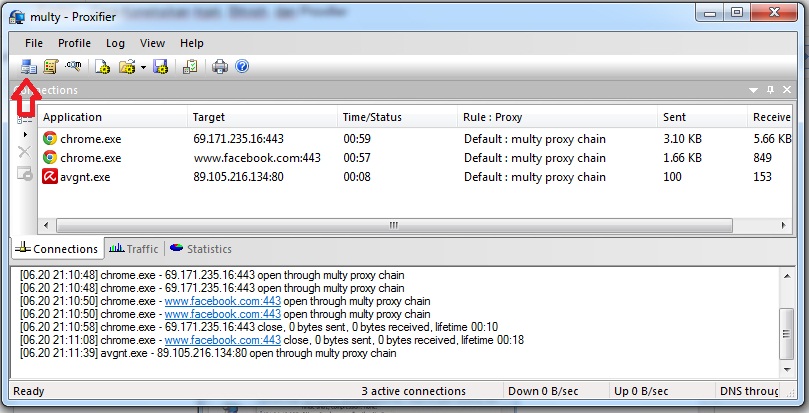Click 'Down 0 B/sec' status bar entry
This screenshot has width=809, height=413.
tap(543, 391)
